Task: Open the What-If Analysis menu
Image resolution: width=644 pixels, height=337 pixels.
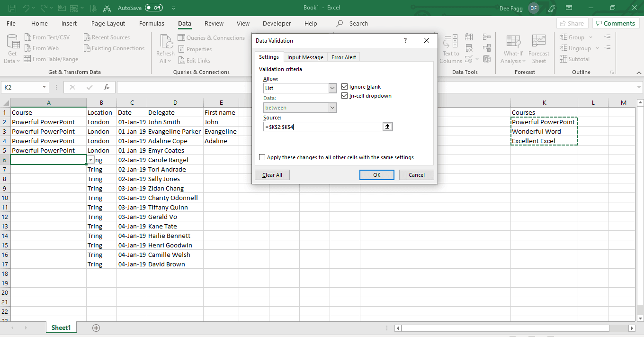Action: tap(513, 49)
